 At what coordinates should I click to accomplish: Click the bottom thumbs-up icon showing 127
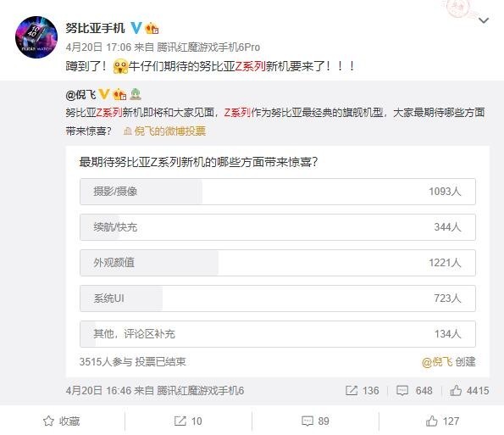point(432,421)
